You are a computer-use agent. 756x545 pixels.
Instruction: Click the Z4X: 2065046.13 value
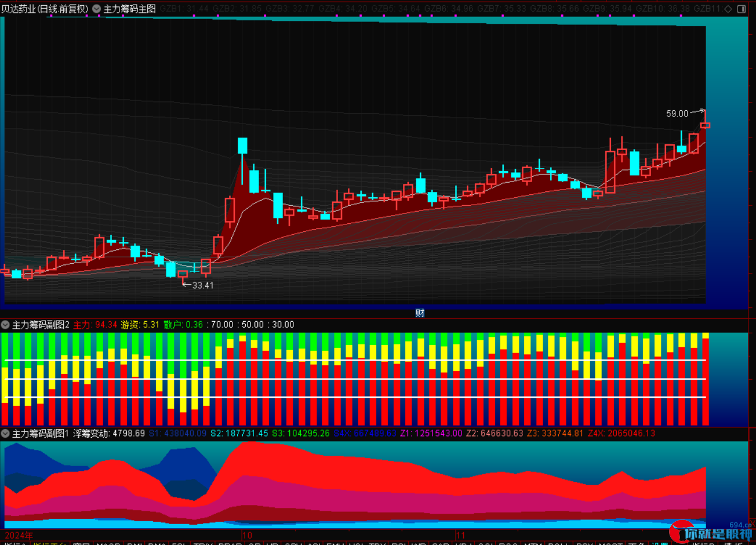[621, 433]
